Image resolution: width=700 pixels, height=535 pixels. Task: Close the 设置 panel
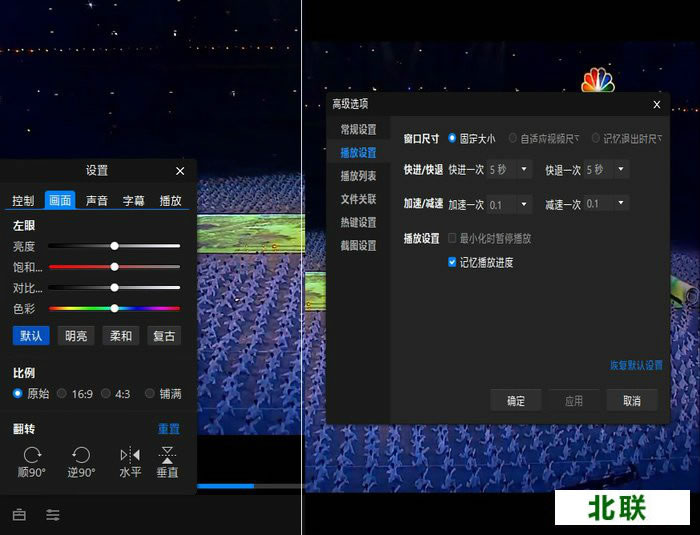tap(180, 171)
